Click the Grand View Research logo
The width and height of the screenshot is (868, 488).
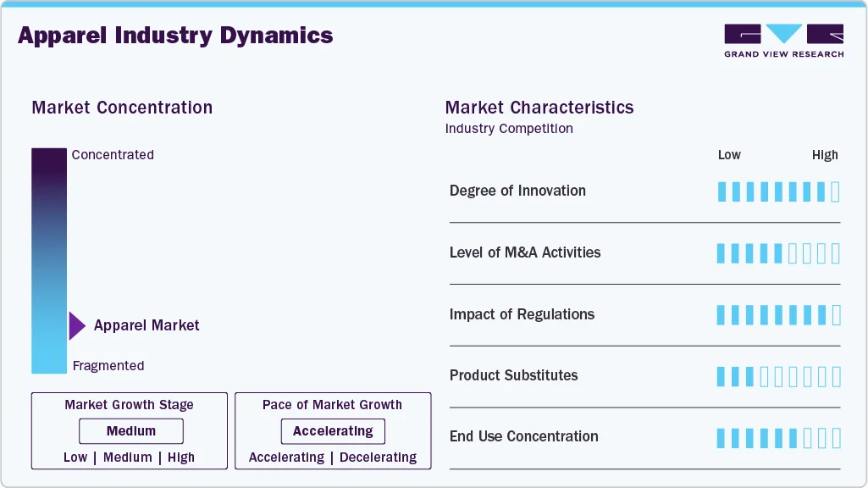click(783, 40)
